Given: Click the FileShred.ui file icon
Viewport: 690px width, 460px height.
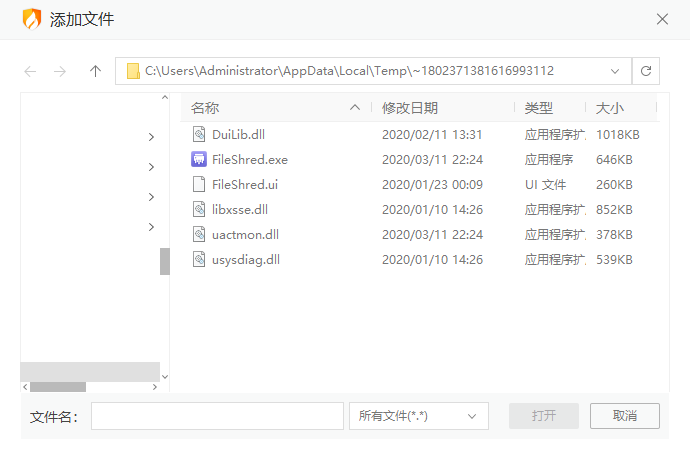Looking at the screenshot, I should [199, 184].
